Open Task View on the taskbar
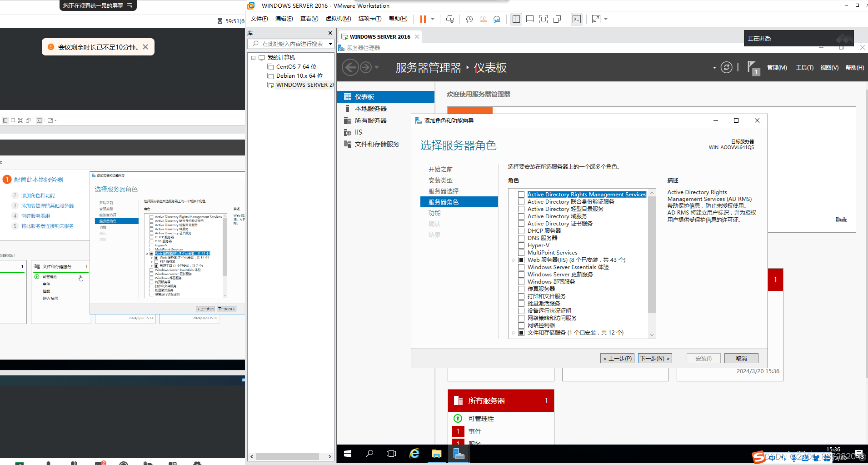This screenshot has height=465, width=868. (x=391, y=454)
